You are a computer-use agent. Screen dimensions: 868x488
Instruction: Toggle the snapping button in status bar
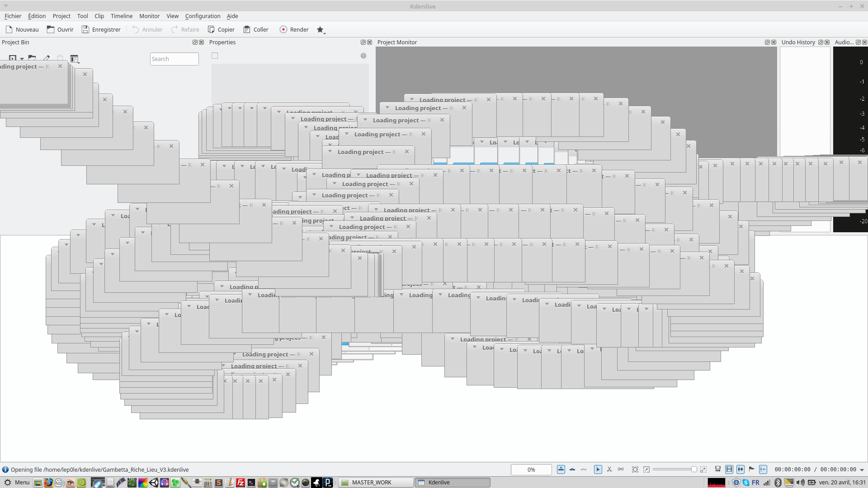tap(763, 469)
